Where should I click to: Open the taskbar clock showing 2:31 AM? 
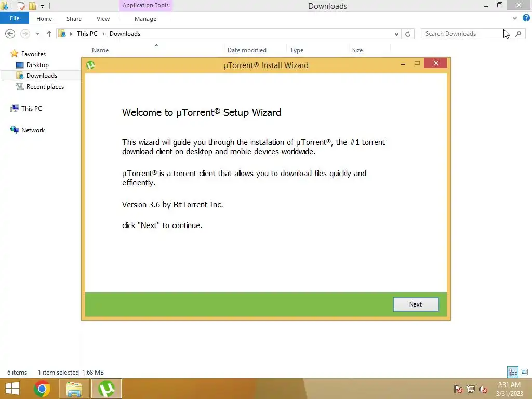tap(509, 389)
